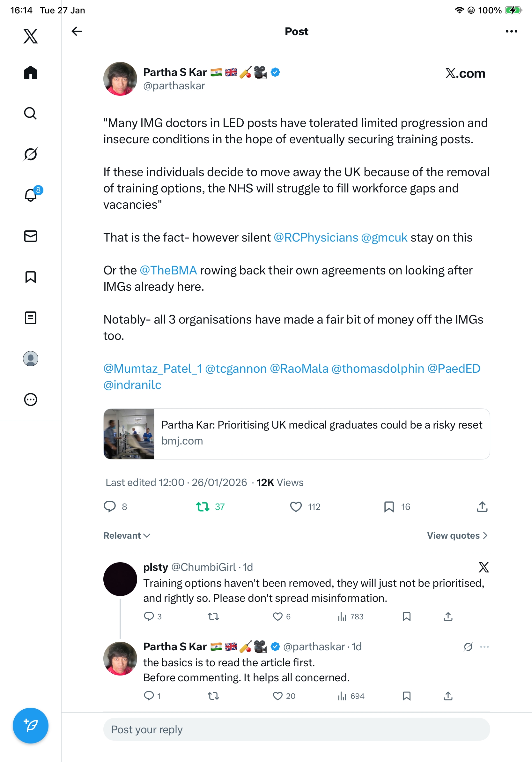
Task: Bookmark the main post with 16 saves
Action: 389,507
